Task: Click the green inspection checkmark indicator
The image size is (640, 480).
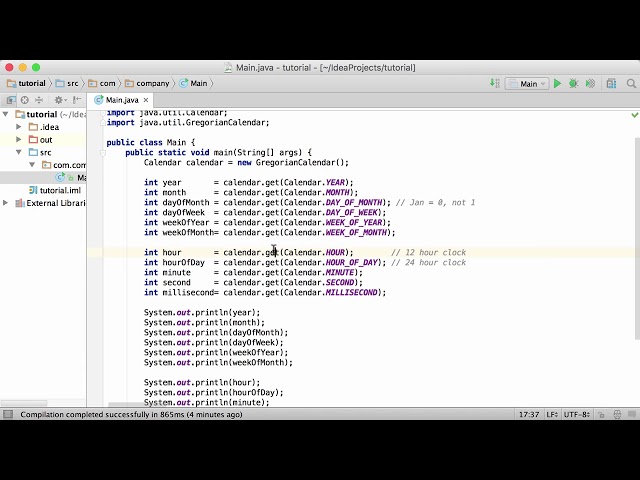Action: coord(635,116)
